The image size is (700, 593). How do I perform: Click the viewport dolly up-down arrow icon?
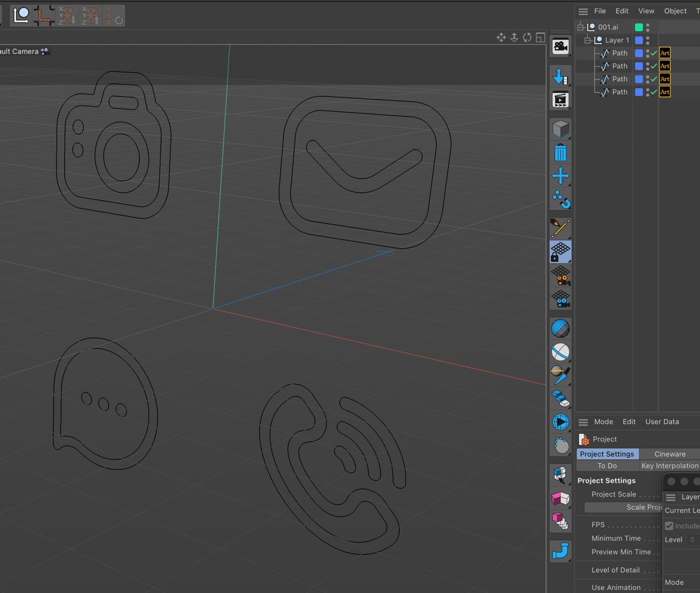click(x=514, y=37)
